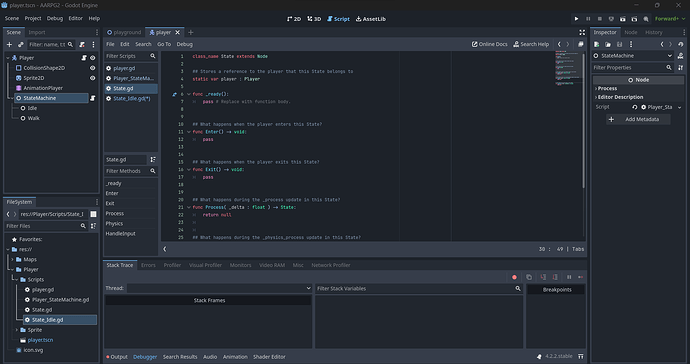Switch to the AssetLib workspace
690x364 pixels.
[x=371, y=19]
